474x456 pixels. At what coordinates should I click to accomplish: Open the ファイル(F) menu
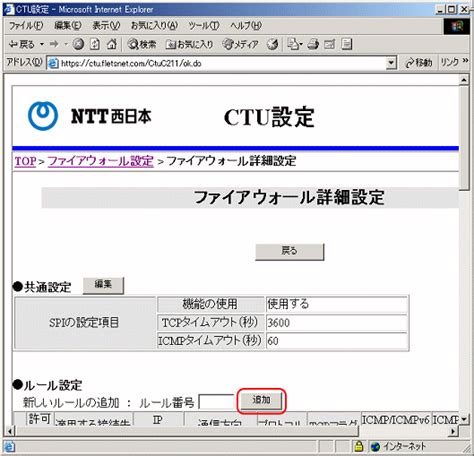[26, 26]
